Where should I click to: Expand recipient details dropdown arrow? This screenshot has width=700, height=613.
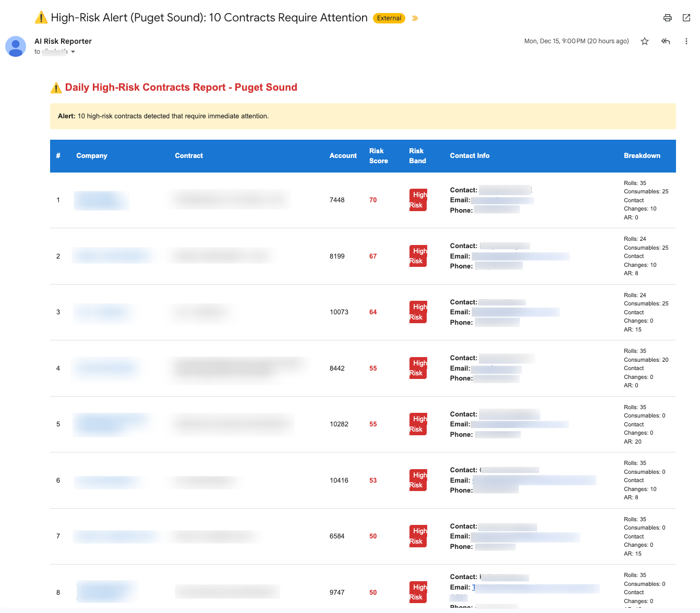[73, 52]
